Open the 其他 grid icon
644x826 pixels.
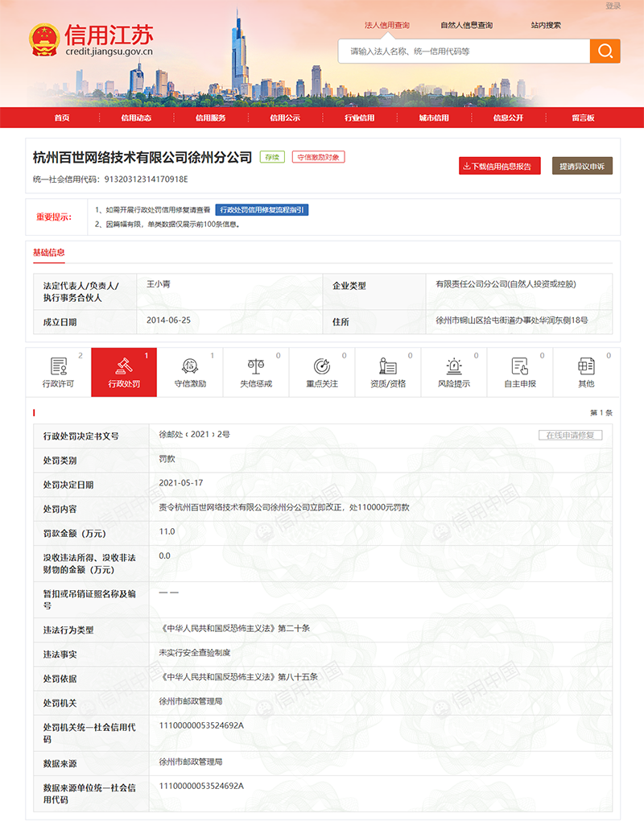click(586, 366)
